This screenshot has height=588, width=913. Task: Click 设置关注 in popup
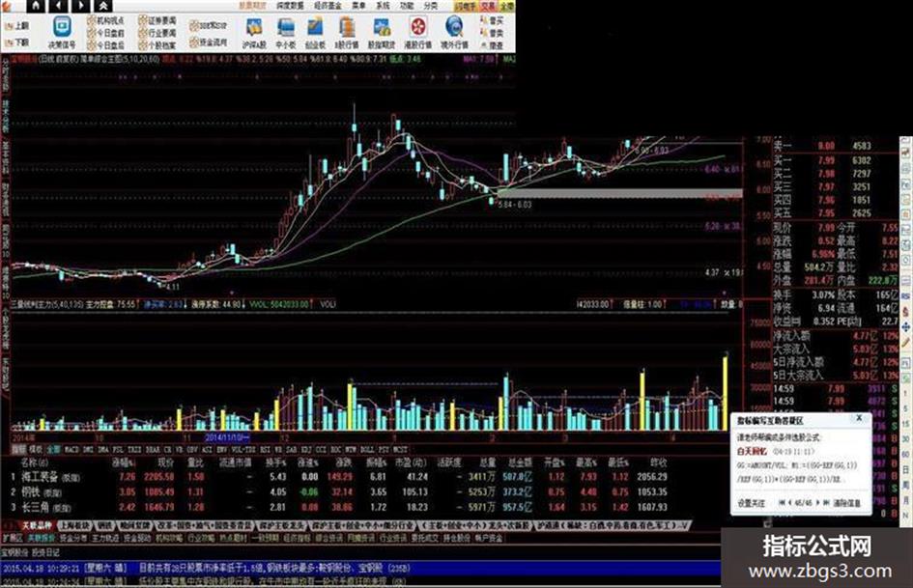tap(751, 503)
